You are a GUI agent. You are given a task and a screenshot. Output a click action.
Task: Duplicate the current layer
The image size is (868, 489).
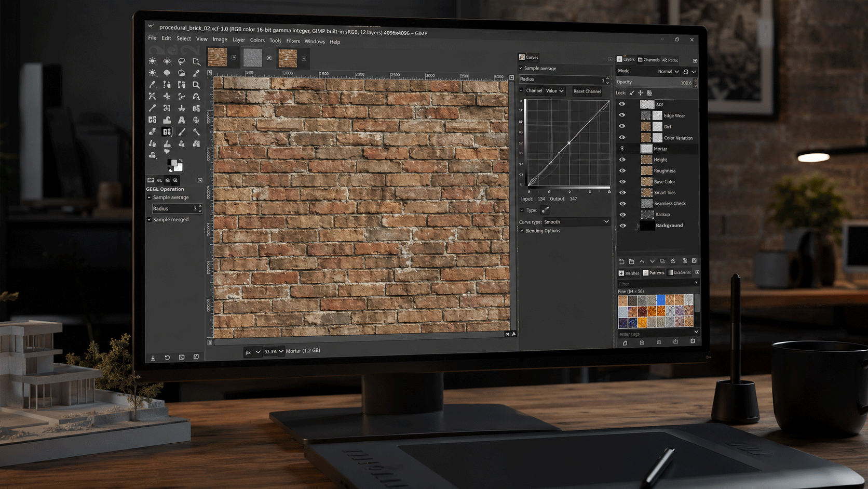(662, 261)
